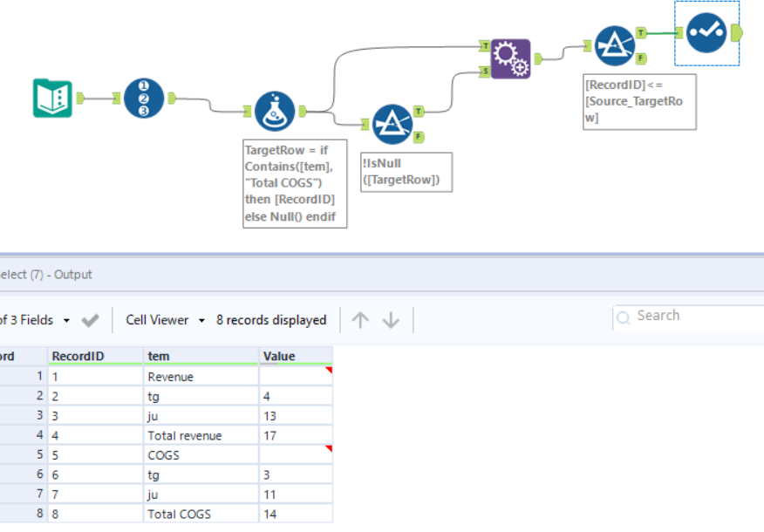Go to previous record with the up arrow
The image size is (764, 532).
click(x=359, y=319)
